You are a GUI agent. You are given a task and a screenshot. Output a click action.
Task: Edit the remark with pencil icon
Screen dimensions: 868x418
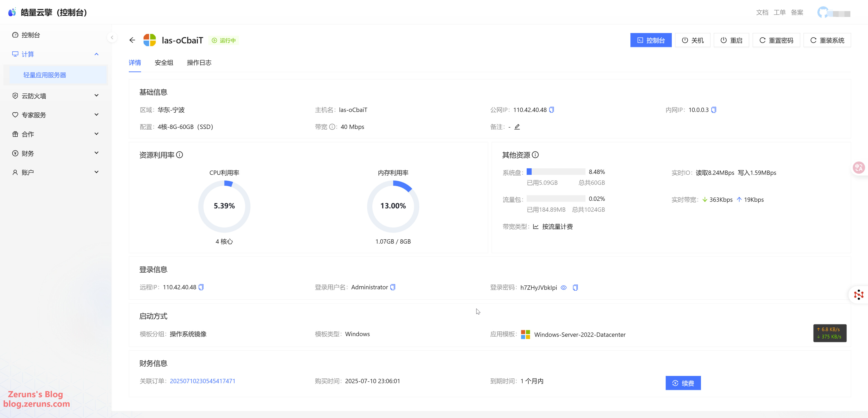pyautogui.click(x=517, y=127)
